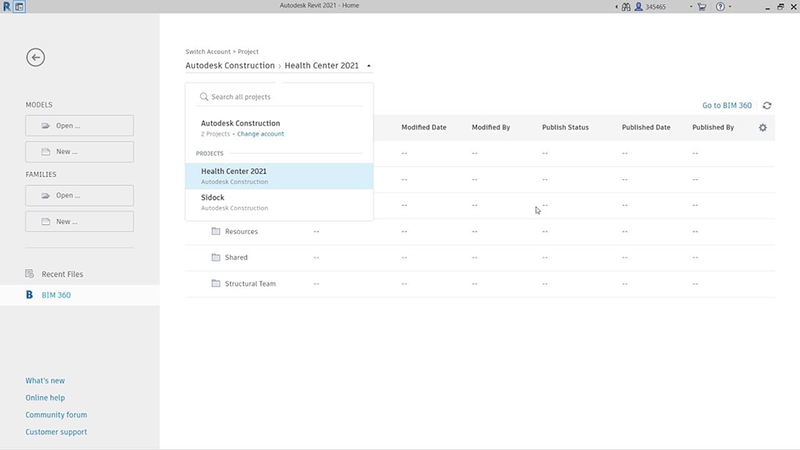Open the Online help link
This screenshot has width=800, height=450.
point(45,397)
